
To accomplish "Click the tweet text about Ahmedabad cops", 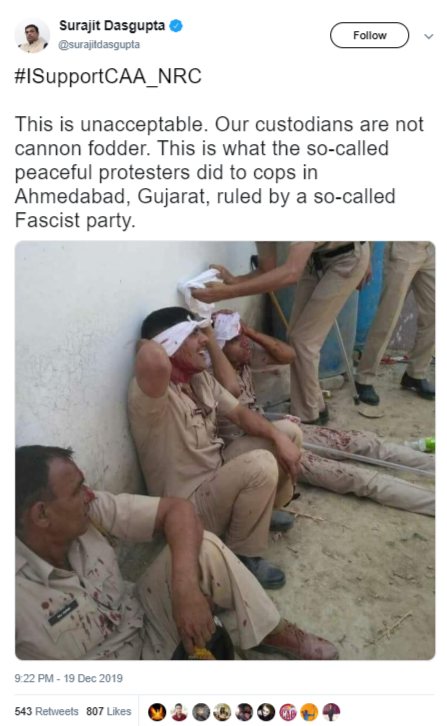I will (219, 172).
